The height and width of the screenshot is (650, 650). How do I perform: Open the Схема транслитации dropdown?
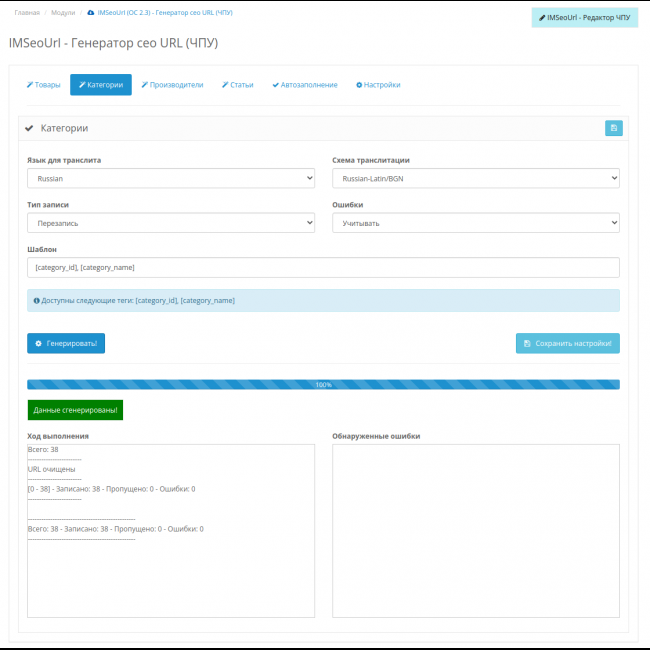475,178
